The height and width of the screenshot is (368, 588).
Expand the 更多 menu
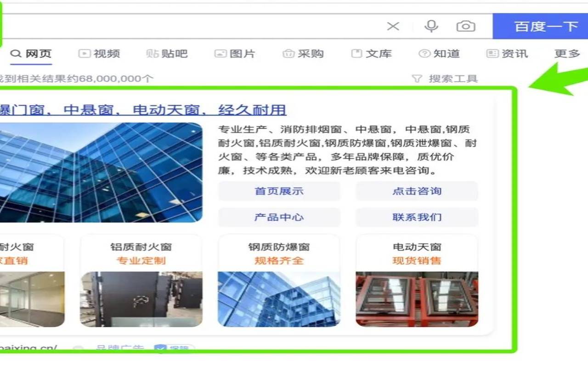[567, 54]
